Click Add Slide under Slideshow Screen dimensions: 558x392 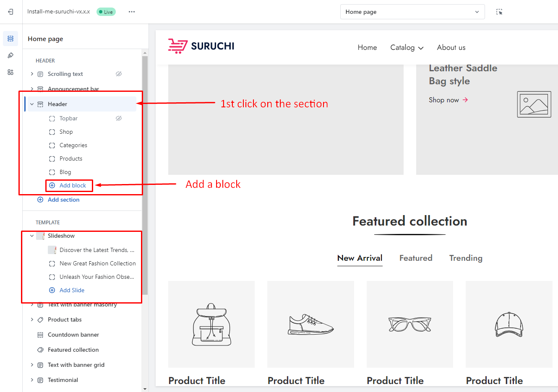[67, 290]
